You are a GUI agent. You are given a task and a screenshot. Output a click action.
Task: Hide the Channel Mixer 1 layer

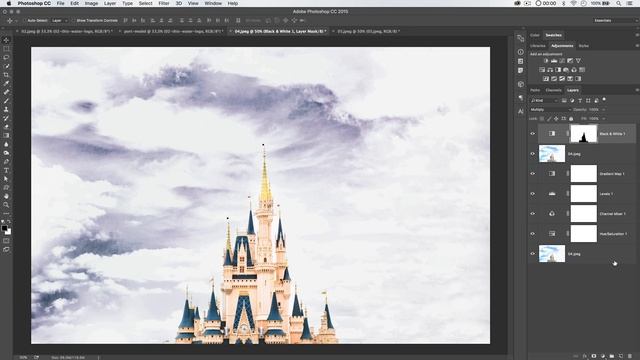pyautogui.click(x=533, y=213)
